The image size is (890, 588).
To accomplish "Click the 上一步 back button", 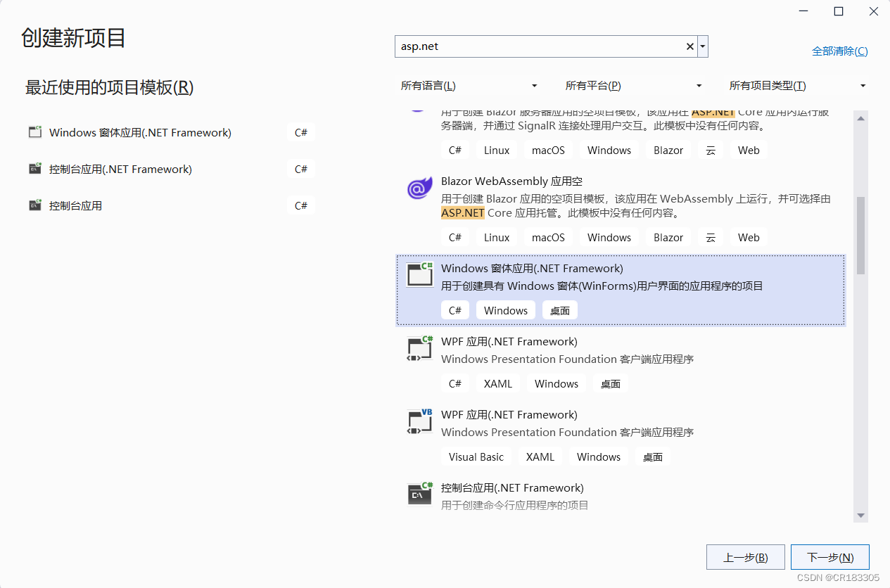I will pyautogui.click(x=745, y=557).
